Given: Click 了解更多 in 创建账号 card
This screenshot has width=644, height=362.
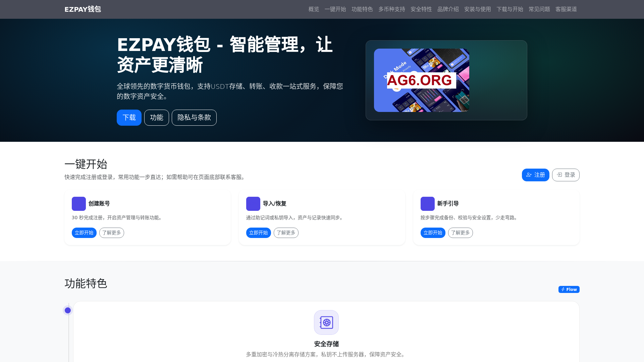Looking at the screenshot, I should click(x=112, y=233).
